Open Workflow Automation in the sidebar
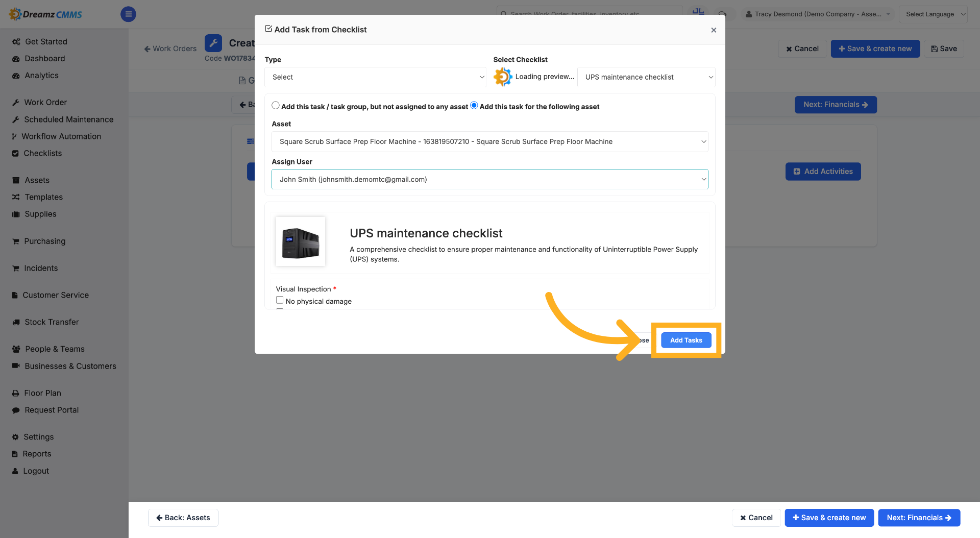The width and height of the screenshot is (980, 538). (61, 136)
